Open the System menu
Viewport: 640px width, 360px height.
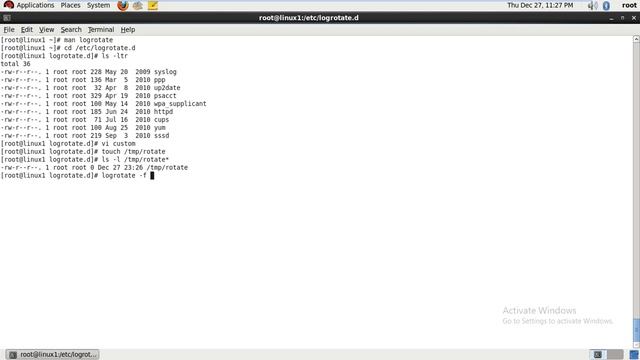[x=98, y=5]
